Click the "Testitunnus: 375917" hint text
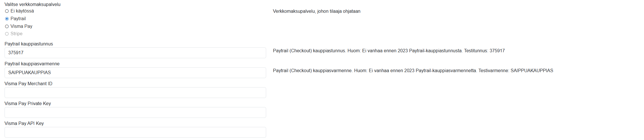Image resolution: width=644 pixels, height=140 pixels. [x=484, y=51]
